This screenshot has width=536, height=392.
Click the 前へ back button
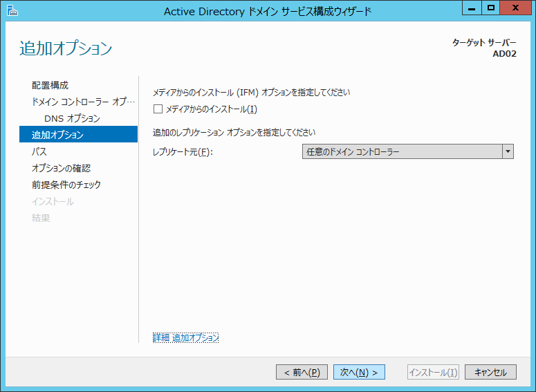coord(302,372)
